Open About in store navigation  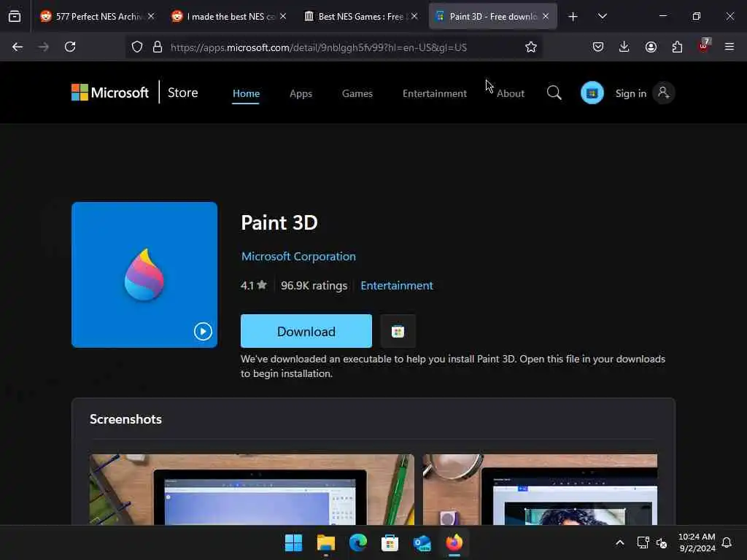pos(510,93)
